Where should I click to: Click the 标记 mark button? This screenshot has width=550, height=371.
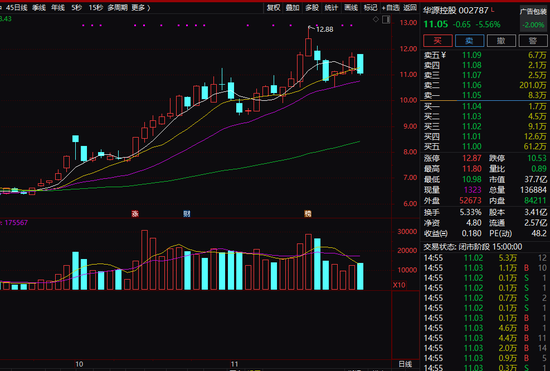[x=370, y=7]
